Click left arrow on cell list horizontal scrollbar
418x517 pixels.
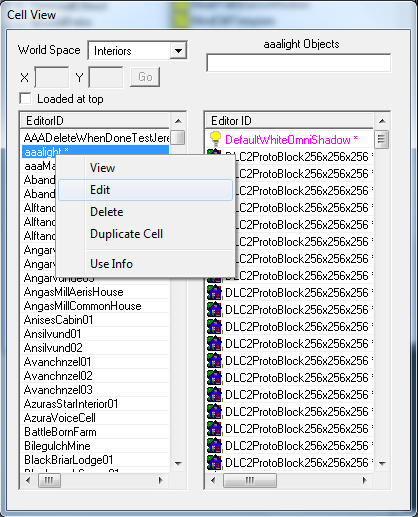28,480
